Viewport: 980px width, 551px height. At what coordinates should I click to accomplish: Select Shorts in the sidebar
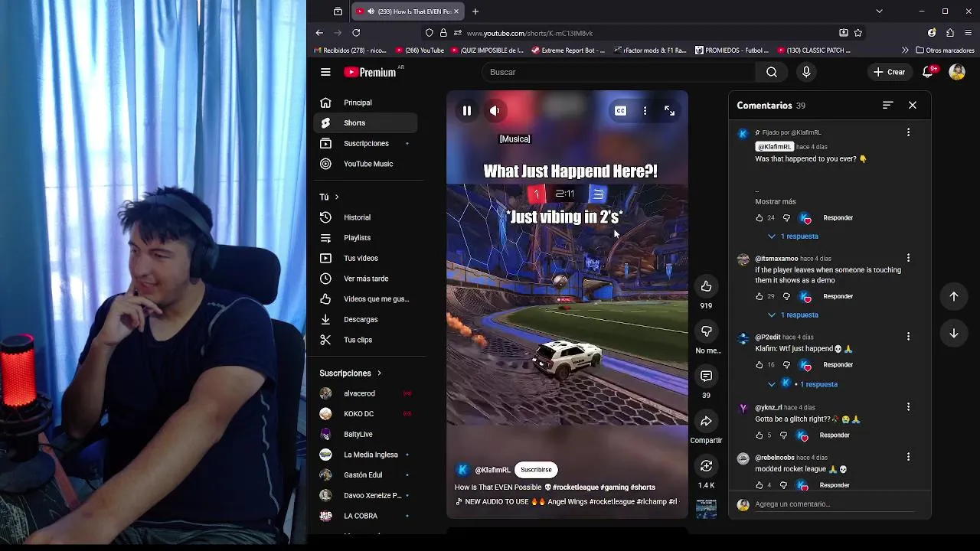[365, 123]
